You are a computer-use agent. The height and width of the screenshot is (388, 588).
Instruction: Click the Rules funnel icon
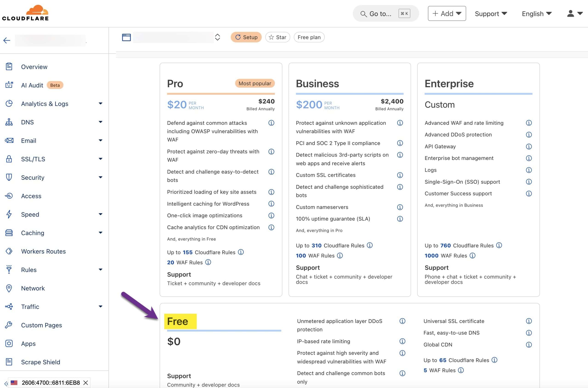pos(9,269)
